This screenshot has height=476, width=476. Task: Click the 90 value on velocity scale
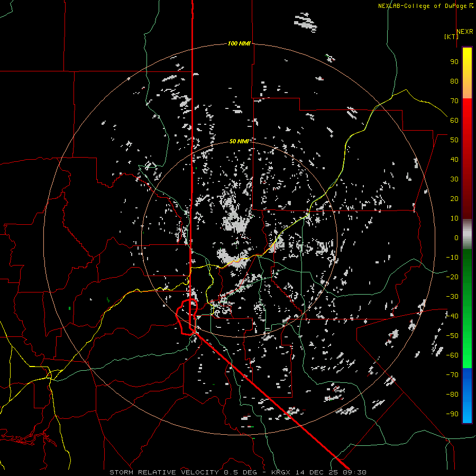(x=454, y=62)
